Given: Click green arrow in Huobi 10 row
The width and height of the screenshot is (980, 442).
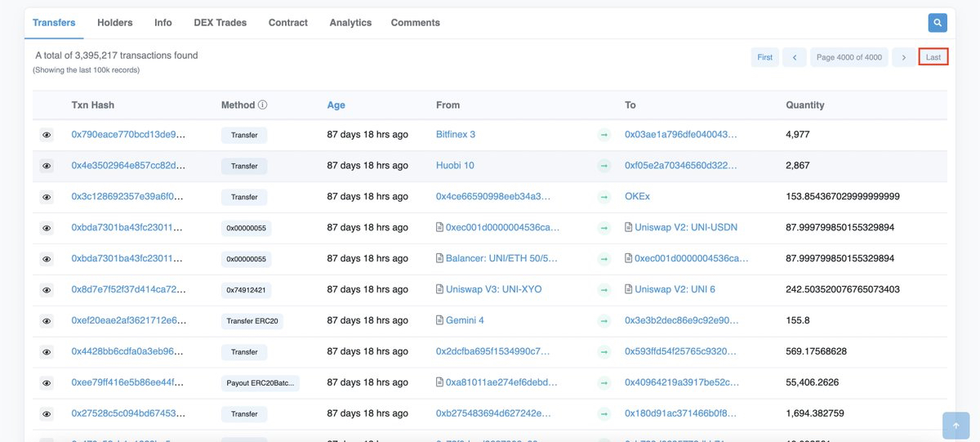Looking at the screenshot, I should (x=604, y=166).
